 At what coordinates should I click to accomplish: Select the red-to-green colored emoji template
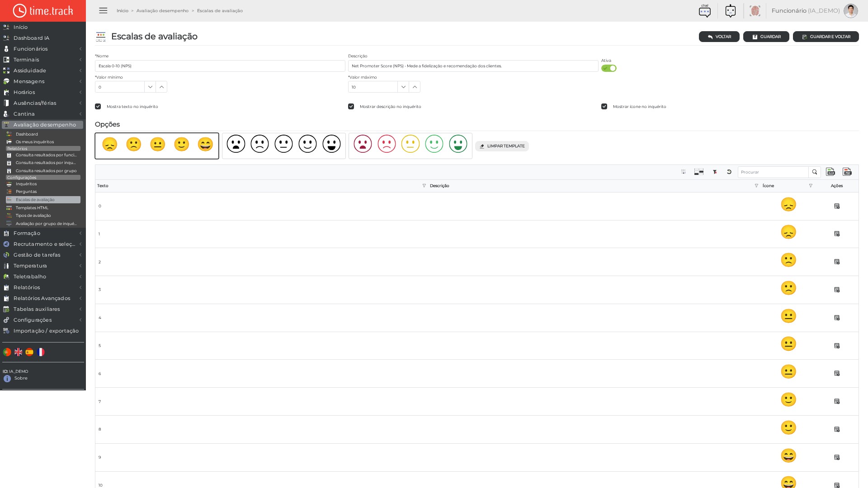[410, 145]
